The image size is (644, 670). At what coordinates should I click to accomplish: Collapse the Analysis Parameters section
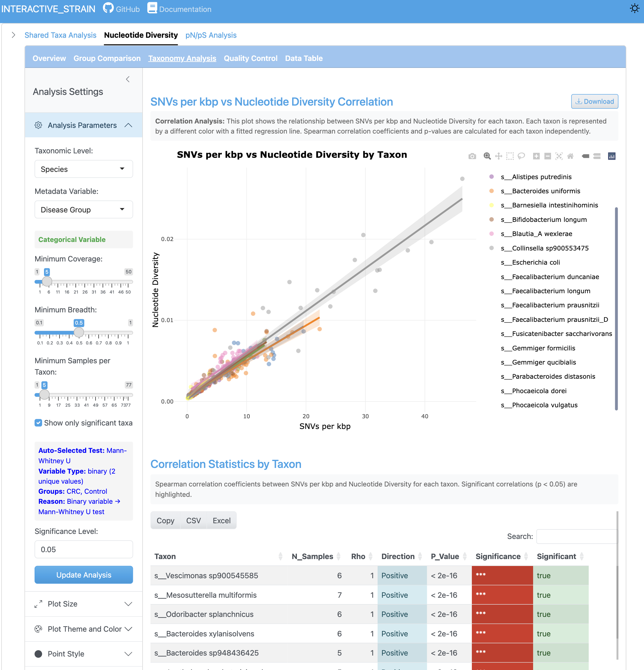coord(84,125)
